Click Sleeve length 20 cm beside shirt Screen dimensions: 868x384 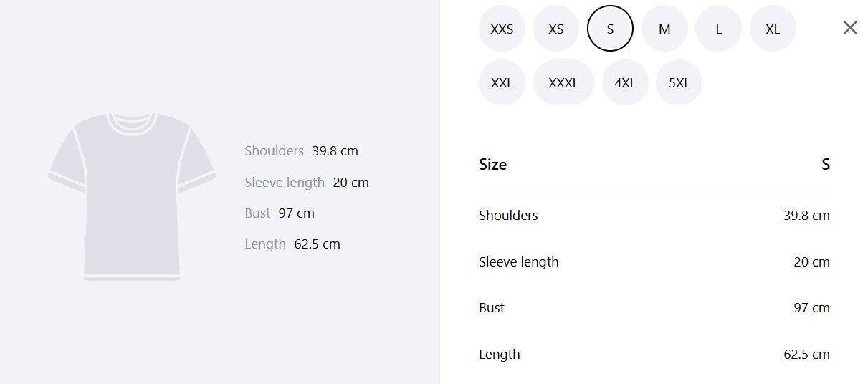[x=307, y=183]
